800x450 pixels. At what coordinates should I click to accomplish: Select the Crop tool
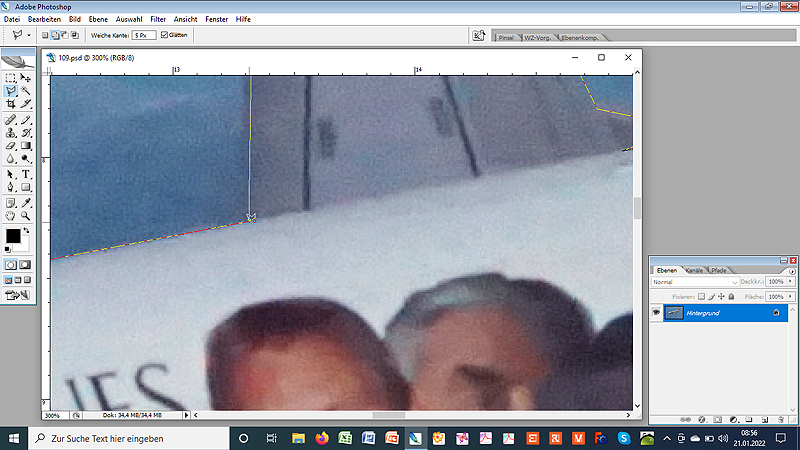point(10,104)
